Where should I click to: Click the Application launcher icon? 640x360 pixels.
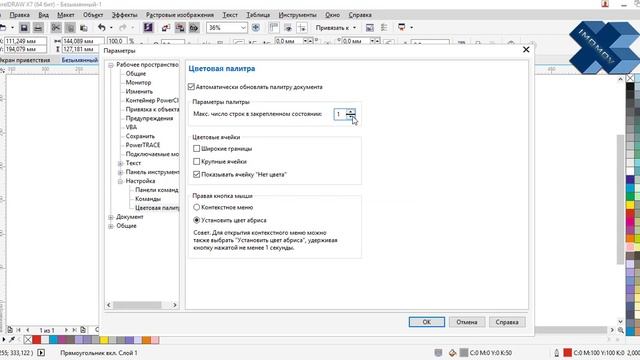(x=402, y=28)
